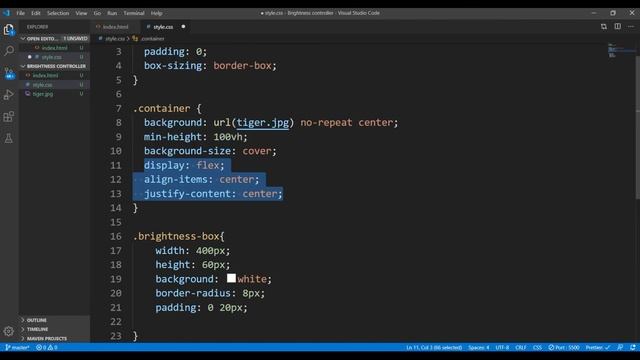The height and width of the screenshot is (360, 640).
Task: Click the .container breadcrumb
Action: click(x=152, y=39)
